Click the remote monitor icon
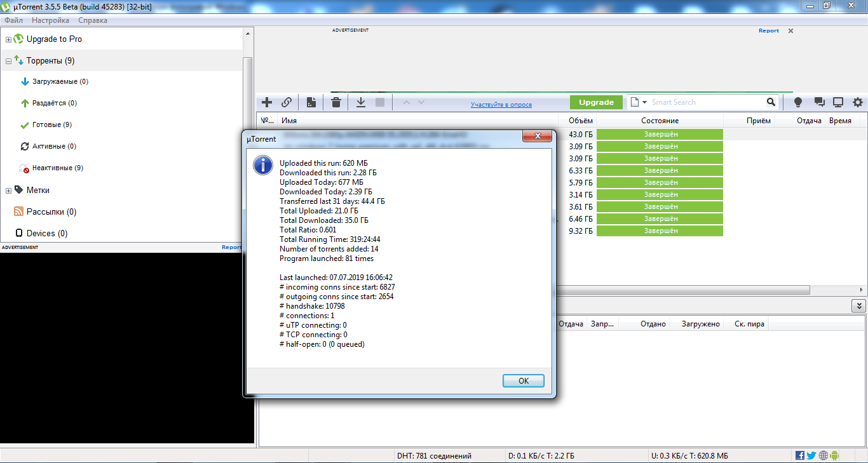This screenshot has height=463, width=868. 838,102
